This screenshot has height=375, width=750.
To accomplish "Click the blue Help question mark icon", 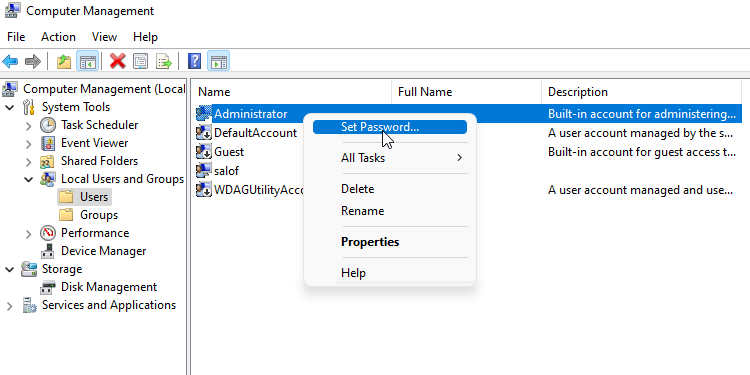I will [x=194, y=61].
